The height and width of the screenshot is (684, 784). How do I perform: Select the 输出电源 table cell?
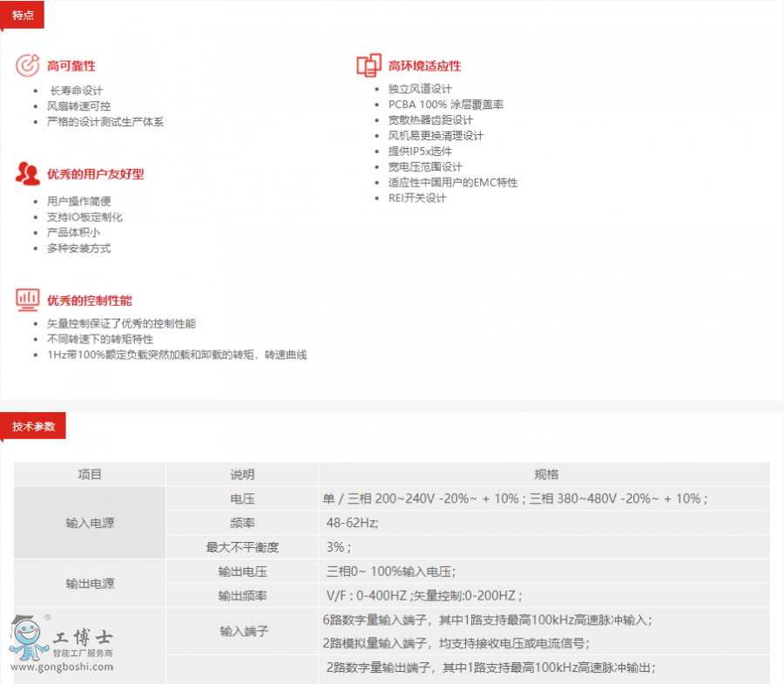90,584
